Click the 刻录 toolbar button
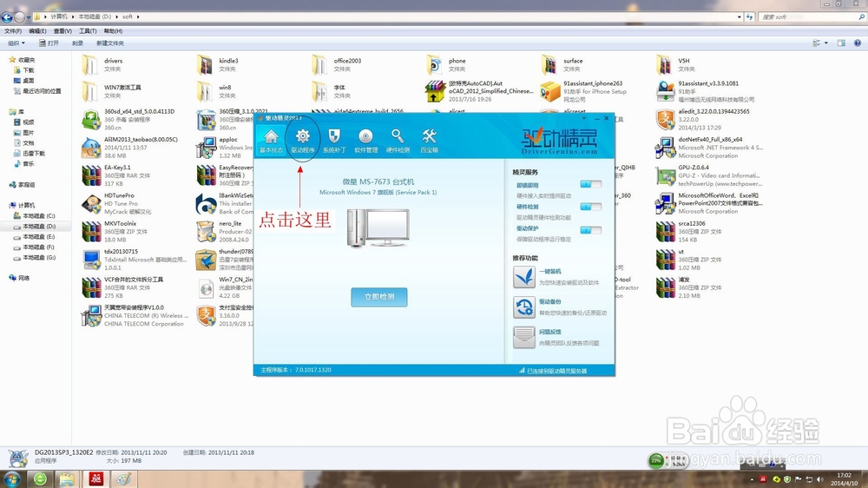Viewport: 868px width, 488px height. (x=77, y=43)
